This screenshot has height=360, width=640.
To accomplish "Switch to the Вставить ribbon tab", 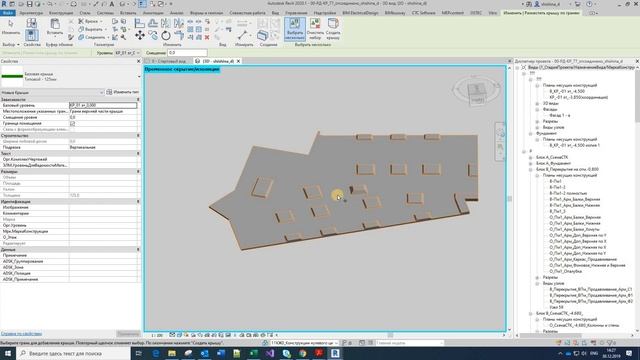I will [128, 13].
